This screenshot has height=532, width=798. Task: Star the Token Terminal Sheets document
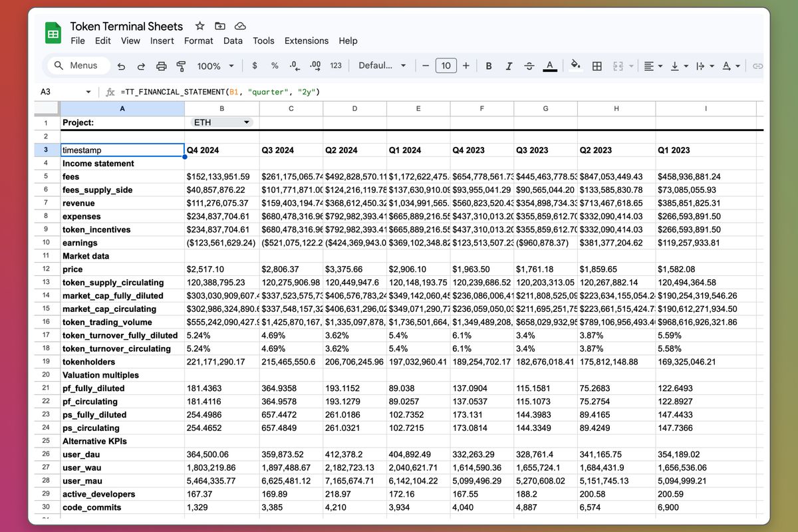pyautogui.click(x=199, y=26)
